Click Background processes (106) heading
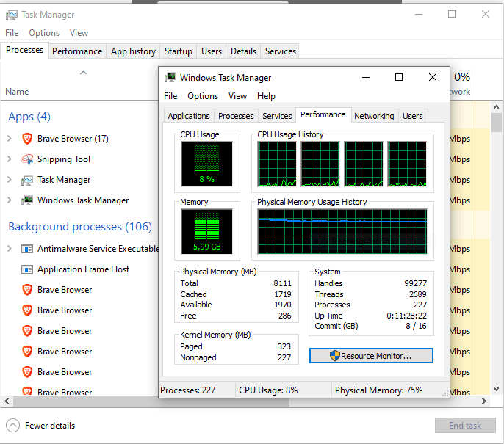The width and height of the screenshot is (504, 444). click(80, 227)
